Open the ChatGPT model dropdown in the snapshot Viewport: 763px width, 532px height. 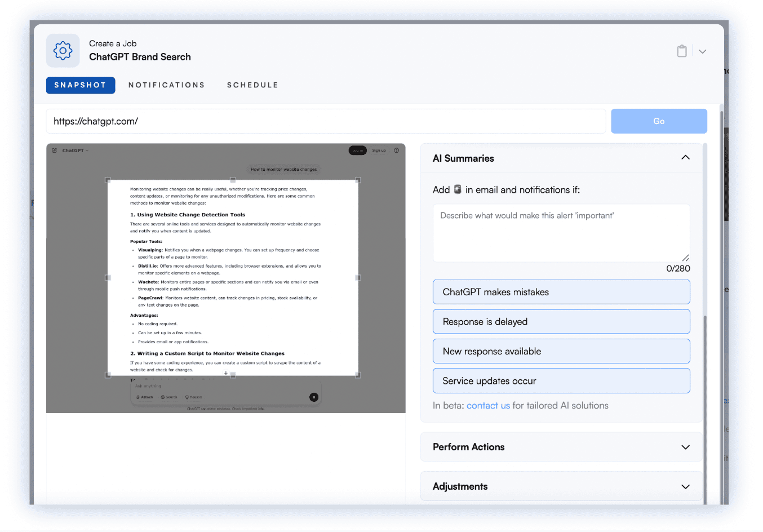coord(76,150)
